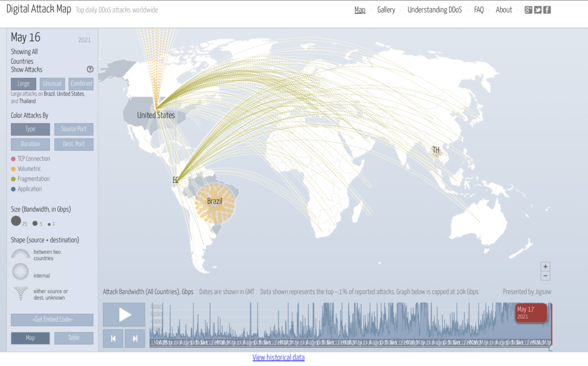The image size is (588, 366).
Task: Color attacks by Duration
Action: (30, 144)
